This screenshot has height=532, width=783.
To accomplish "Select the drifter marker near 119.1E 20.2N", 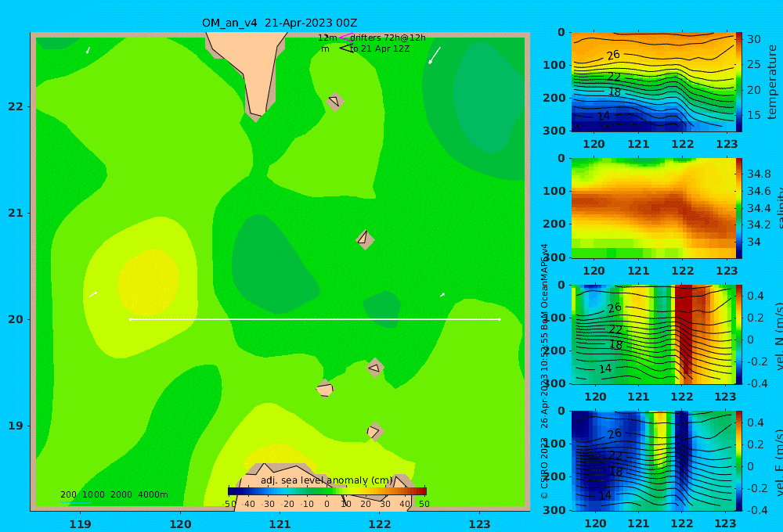I will (x=93, y=294).
